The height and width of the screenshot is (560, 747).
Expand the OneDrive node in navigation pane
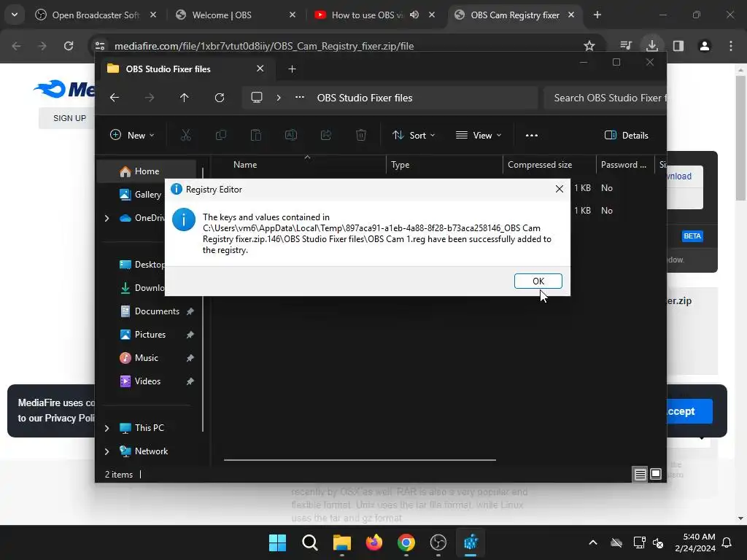click(107, 218)
